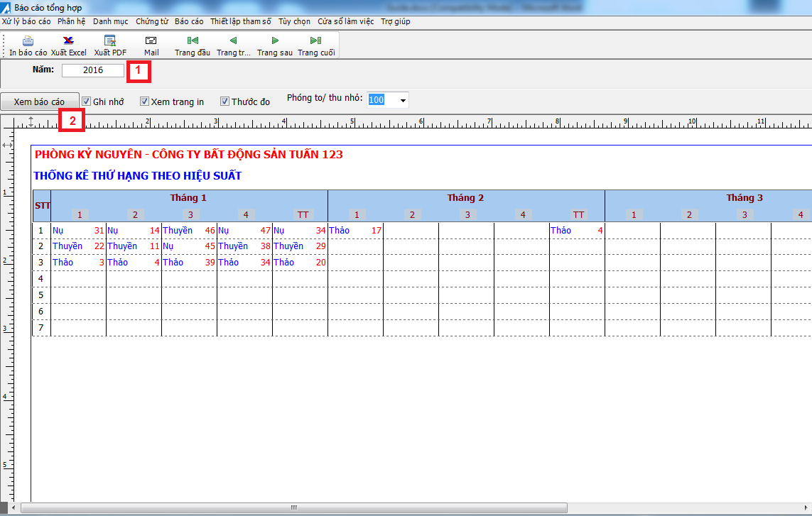Screen dimensions: 812x516
Task: Click the Năm year input field
Action: point(93,70)
